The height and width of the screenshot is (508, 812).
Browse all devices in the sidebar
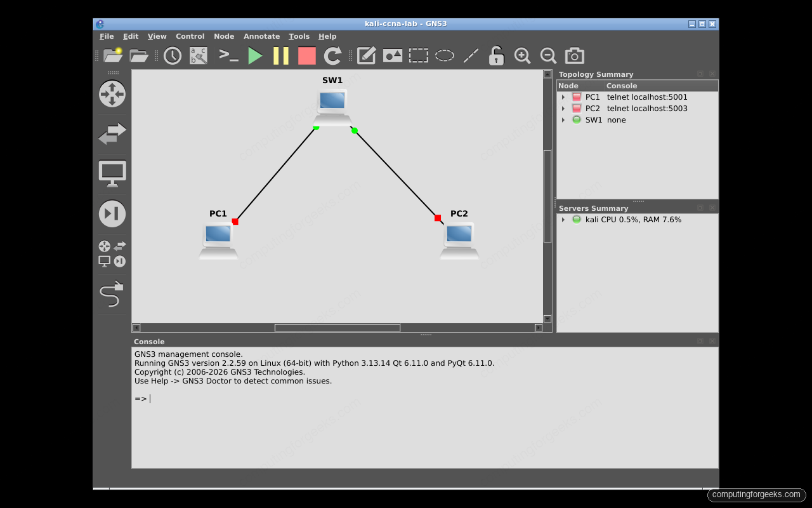[x=112, y=253]
